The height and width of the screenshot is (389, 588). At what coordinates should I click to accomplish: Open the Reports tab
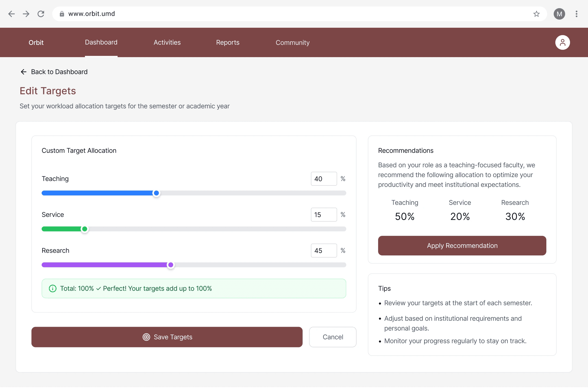click(x=228, y=42)
